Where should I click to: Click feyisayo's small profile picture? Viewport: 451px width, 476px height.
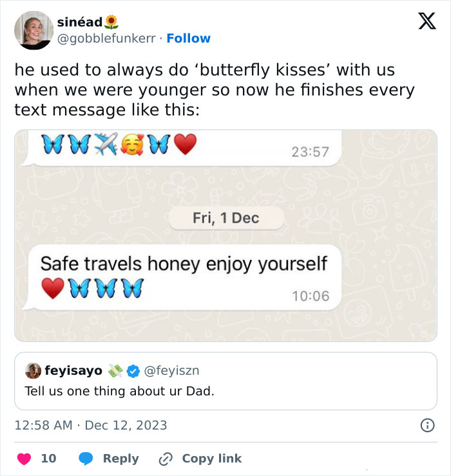(32, 371)
